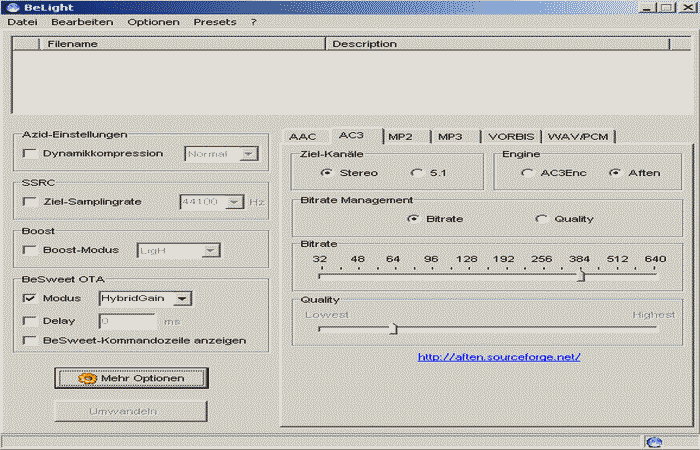Image resolution: width=700 pixels, height=450 pixels.
Task: Open the Datei menu
Action: [22, 22]
